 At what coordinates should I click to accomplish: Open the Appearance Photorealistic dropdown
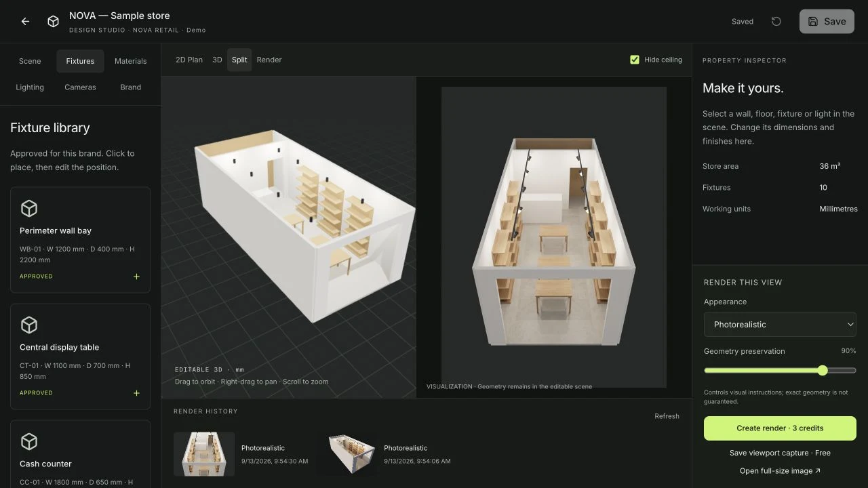pos(780,325)
